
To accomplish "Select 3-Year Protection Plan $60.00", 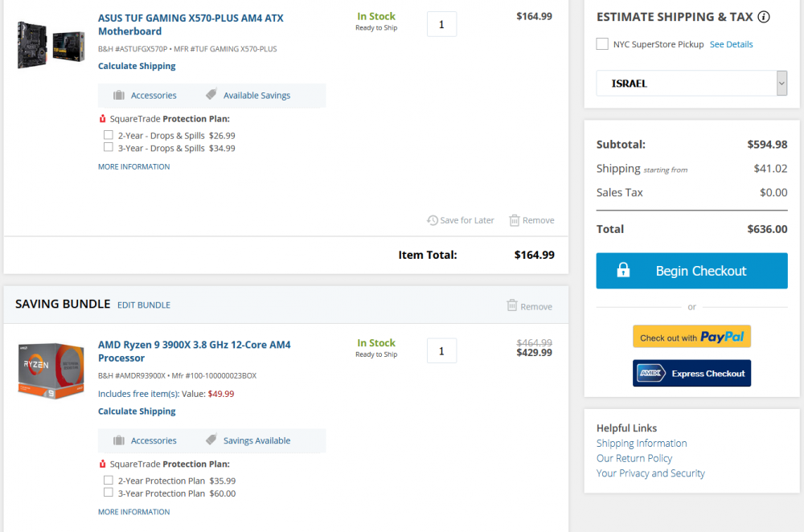I will click(x=109, y=493).
